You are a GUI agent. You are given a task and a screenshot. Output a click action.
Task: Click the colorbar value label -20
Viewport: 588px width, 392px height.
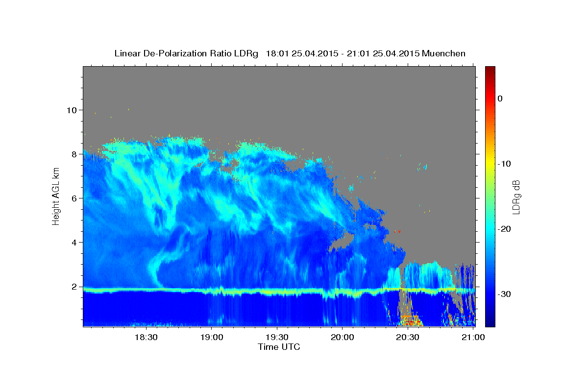pyautogui.click(x=504, y=229)
